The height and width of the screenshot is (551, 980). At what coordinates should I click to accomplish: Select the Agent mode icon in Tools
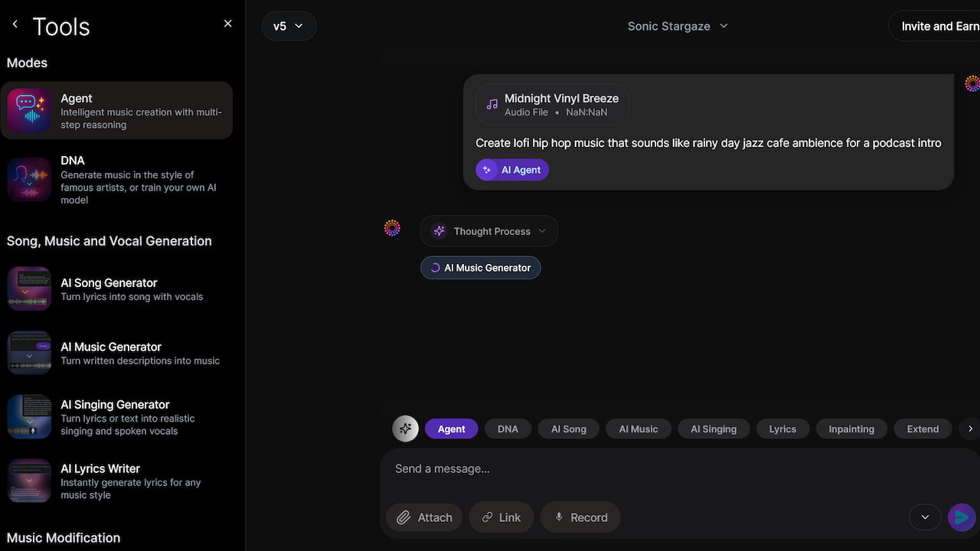pos(29,111)
